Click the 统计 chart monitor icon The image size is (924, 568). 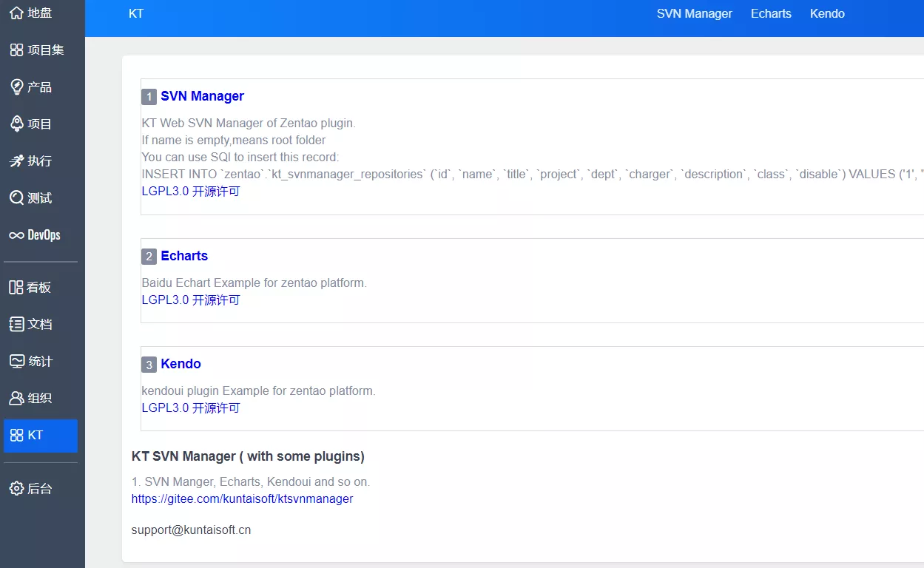coord(16,362)
